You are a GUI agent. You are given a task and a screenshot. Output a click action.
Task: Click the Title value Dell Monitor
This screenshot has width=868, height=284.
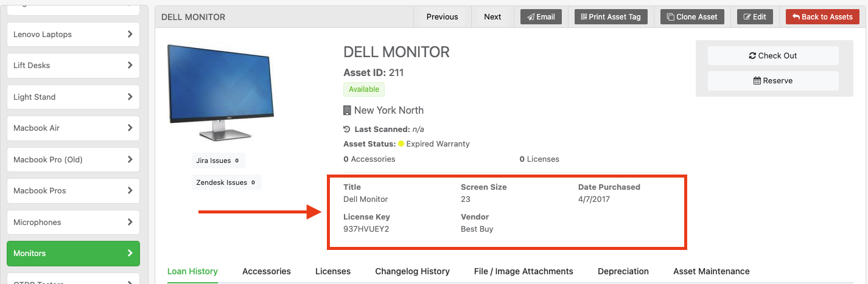click(x=366, y=199)
